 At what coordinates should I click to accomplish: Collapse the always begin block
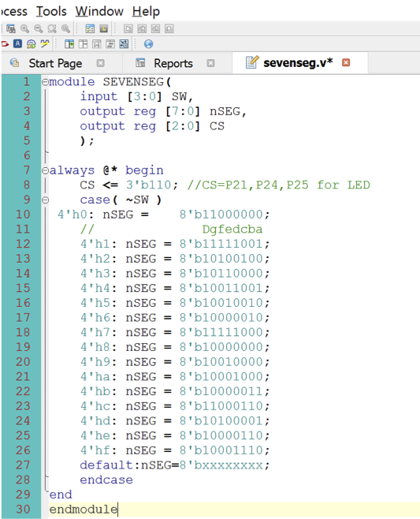pos(45,170)
